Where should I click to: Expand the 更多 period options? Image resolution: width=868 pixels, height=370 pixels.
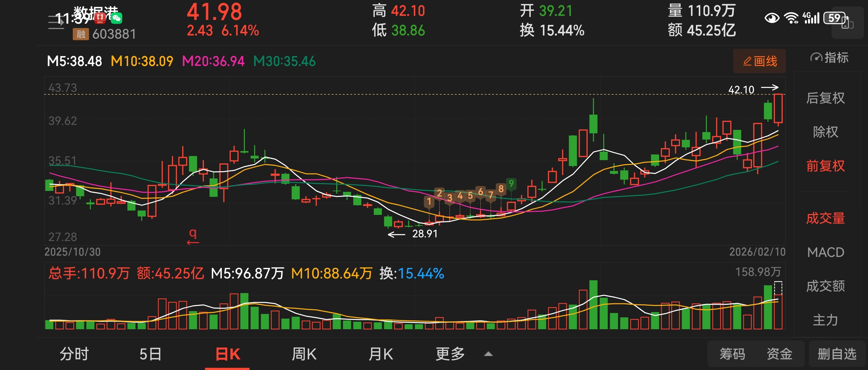click(x=450, y=354)
